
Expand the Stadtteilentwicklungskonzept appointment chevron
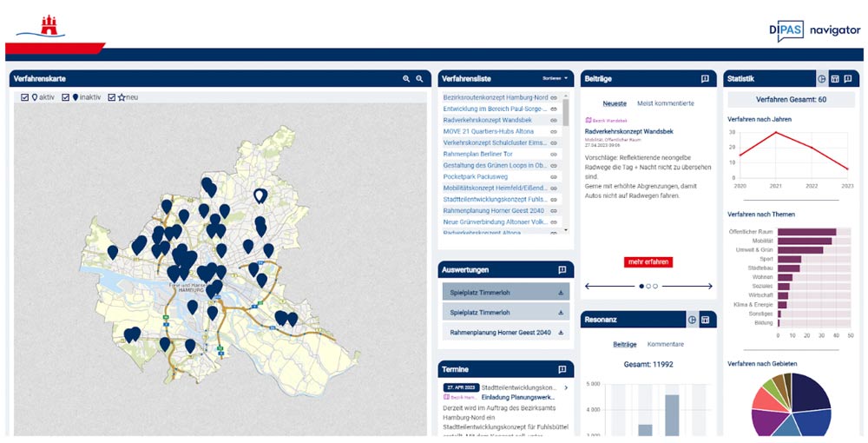566,387
